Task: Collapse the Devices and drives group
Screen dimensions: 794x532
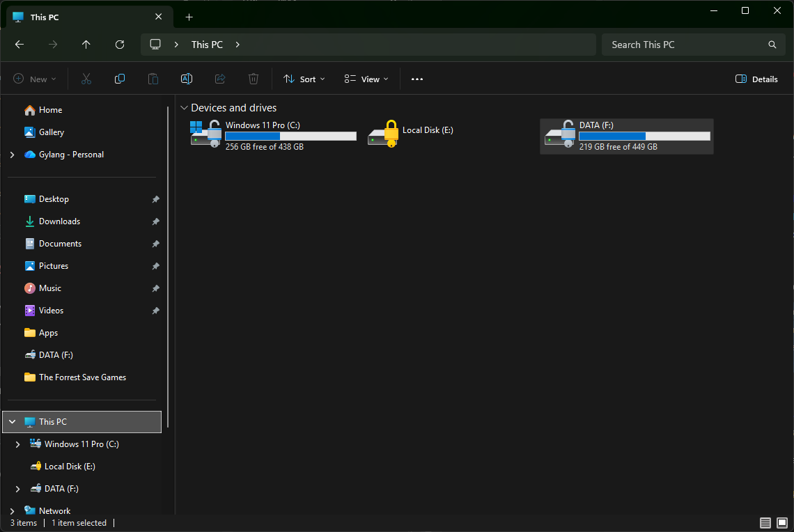Action: [184, 108]
